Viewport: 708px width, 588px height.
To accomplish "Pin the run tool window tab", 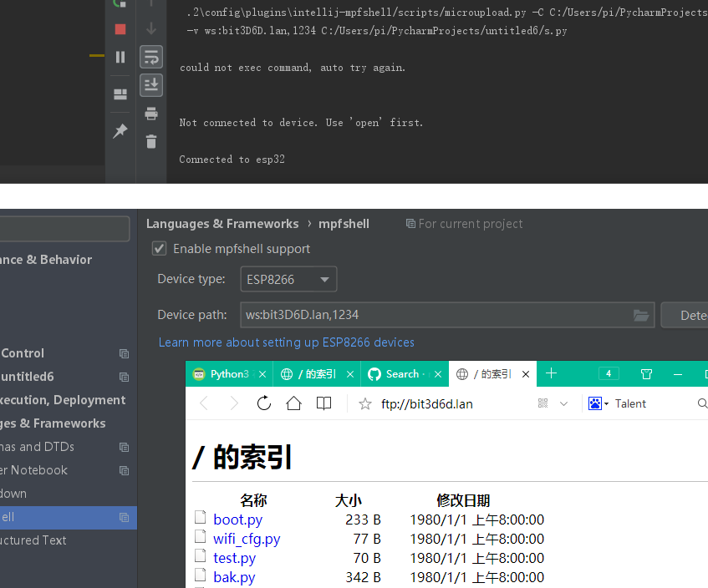I will [120, 131].
